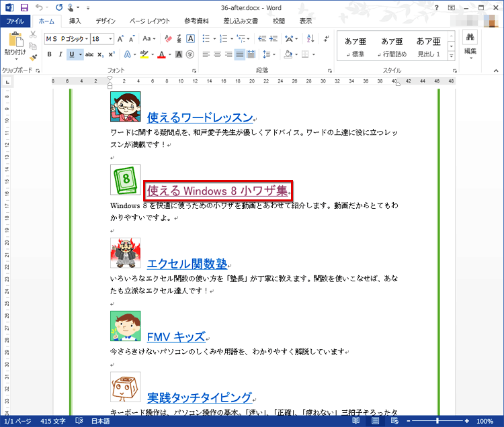Open the bullets list dropdown arrow

point(214,39)
